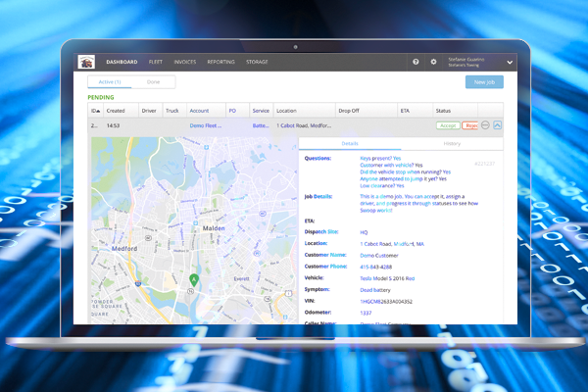Click the PENDING section heading
Image resolution: width=588 pixels, height=392 pixels.
pyautogui.click(x=101, y=98)
